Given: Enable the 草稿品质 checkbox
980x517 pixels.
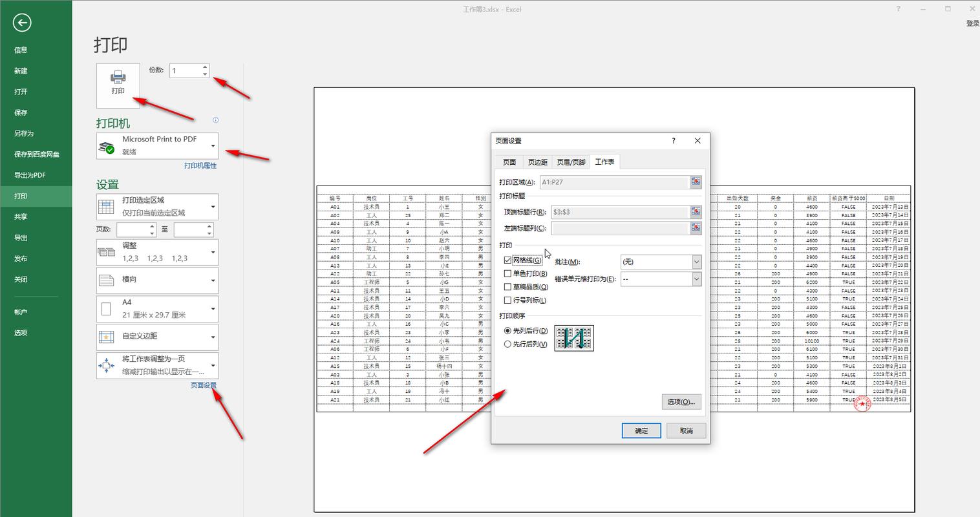Looking at the screenshot, I should coord(507,287).
